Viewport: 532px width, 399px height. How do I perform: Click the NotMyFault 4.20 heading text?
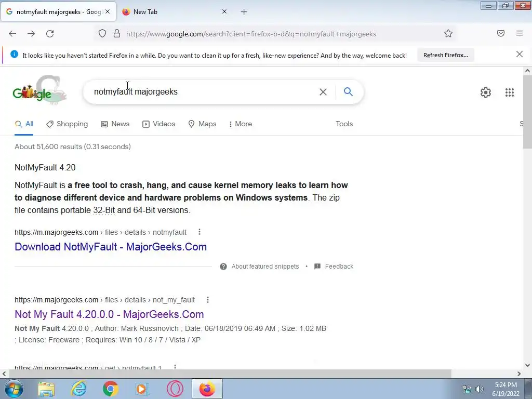tap(45, 167)
